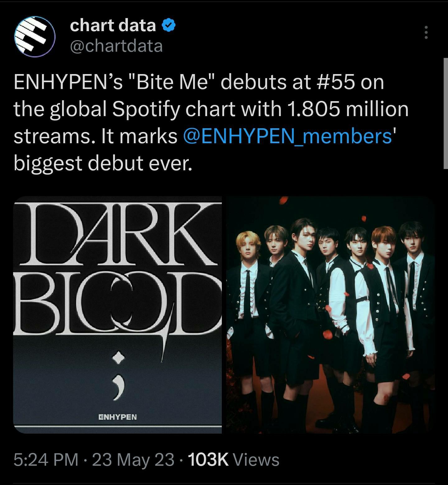This screenshot has height=485, width=448.
Task: Click the vertical scrollbar on the right edge
Action: click(445, 113)
